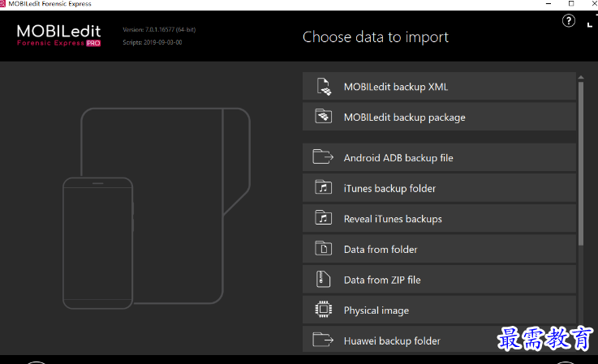Minimize the MOBILedit Forensic Express window
The image size is (598, 364).
(x=549, y=4)
